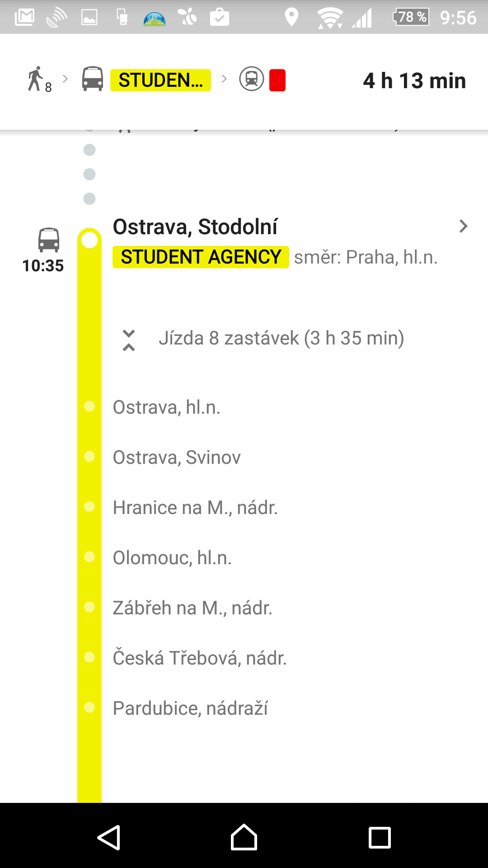Tap the truncated yellow STUDEN... badge

coord(160,80)
